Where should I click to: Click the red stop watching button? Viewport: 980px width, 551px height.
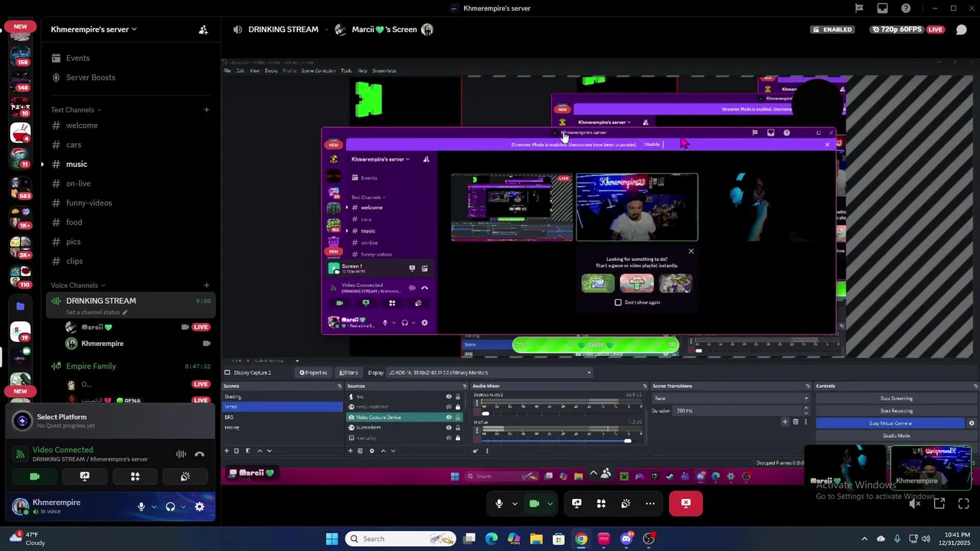click(x=686, y=504)
